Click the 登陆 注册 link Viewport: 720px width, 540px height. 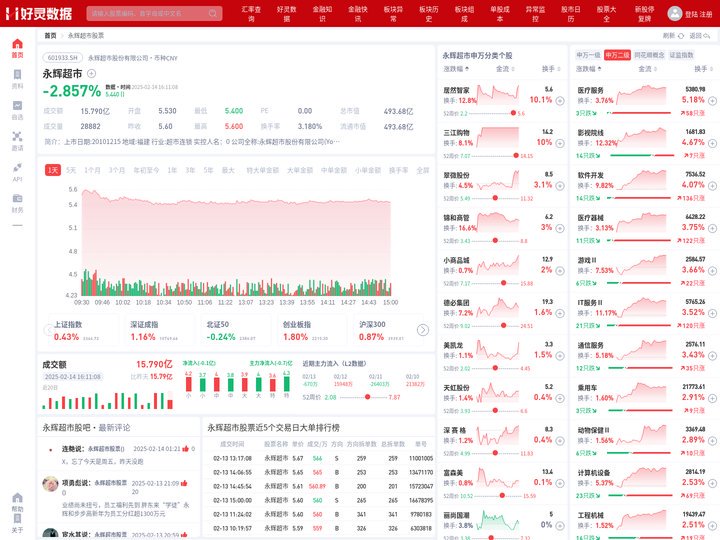[698, 14]
